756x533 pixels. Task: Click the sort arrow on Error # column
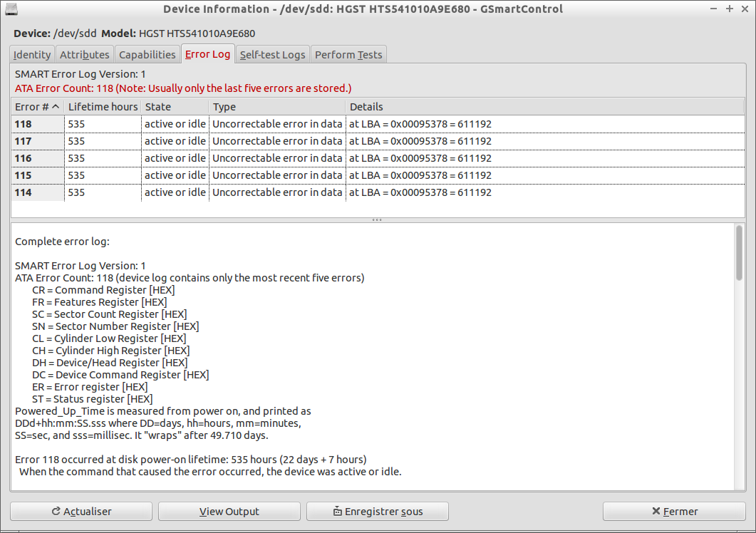point(56,107)
